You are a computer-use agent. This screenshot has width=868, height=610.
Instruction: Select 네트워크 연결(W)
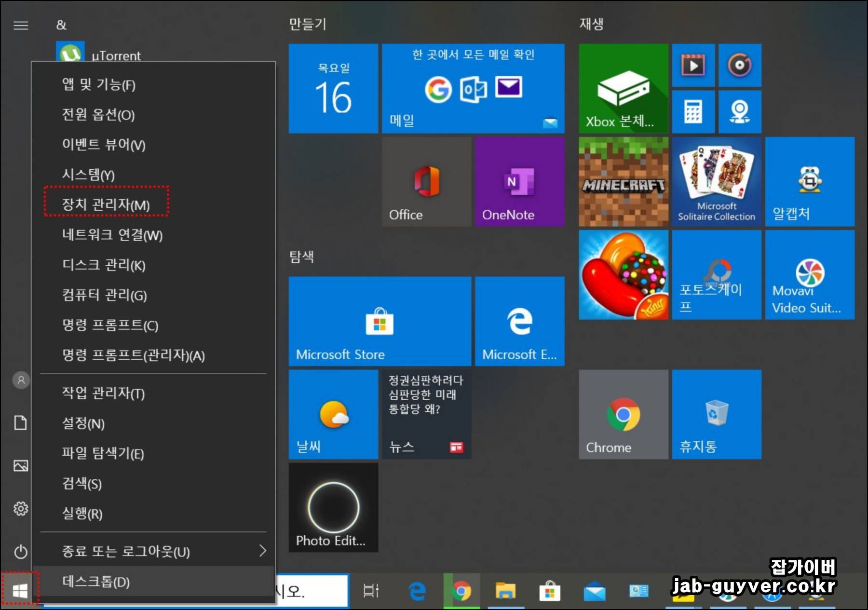[x=153, y=235]
